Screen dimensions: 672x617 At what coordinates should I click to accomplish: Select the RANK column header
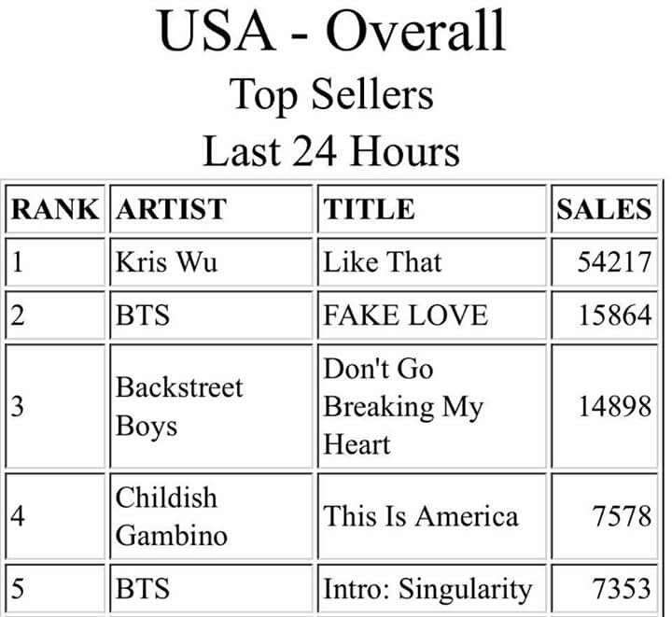54,208
